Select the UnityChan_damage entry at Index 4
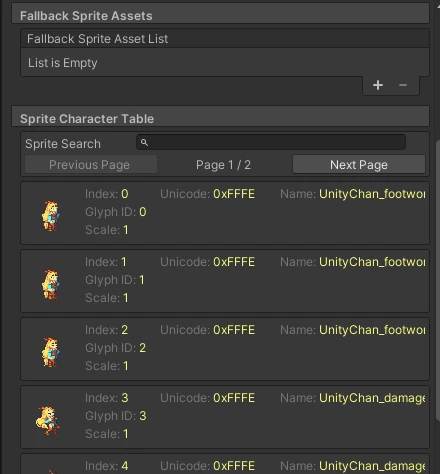The width and height of the screenshot is (440, 474). 225,465
